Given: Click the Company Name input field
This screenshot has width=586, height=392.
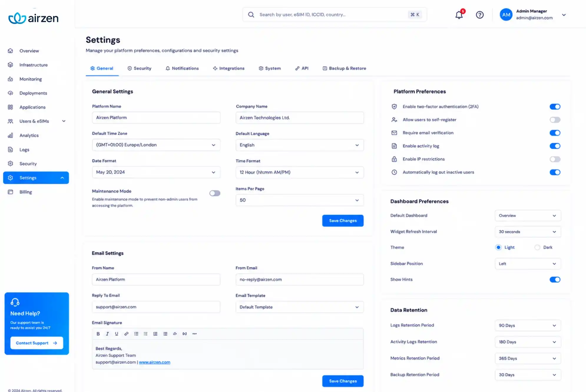Looking at the screenshot, I should tap(299, 118).
